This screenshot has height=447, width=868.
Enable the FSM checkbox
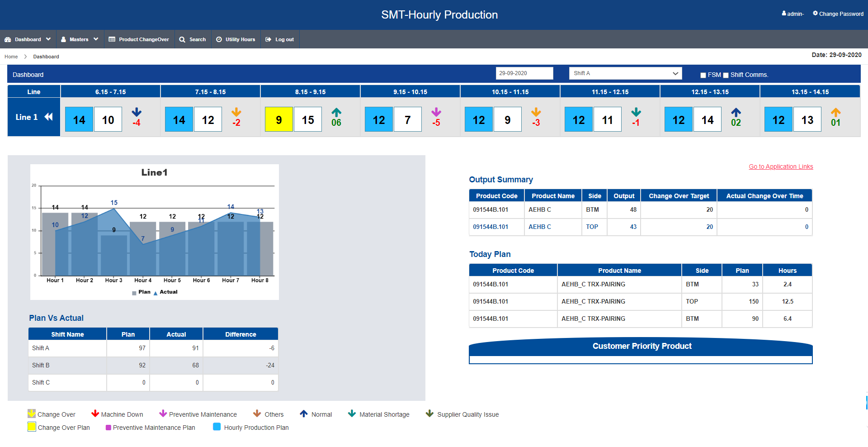703,75
